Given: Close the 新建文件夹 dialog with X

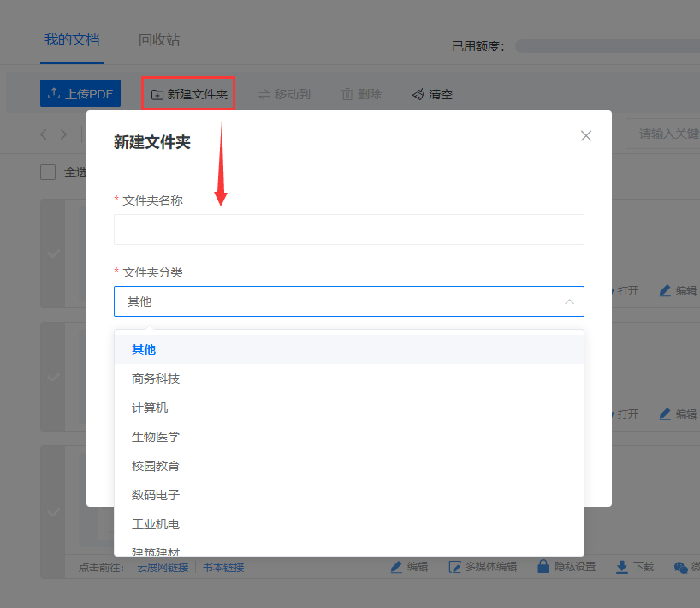Looking at the screenshot, I should coord(586,135).
